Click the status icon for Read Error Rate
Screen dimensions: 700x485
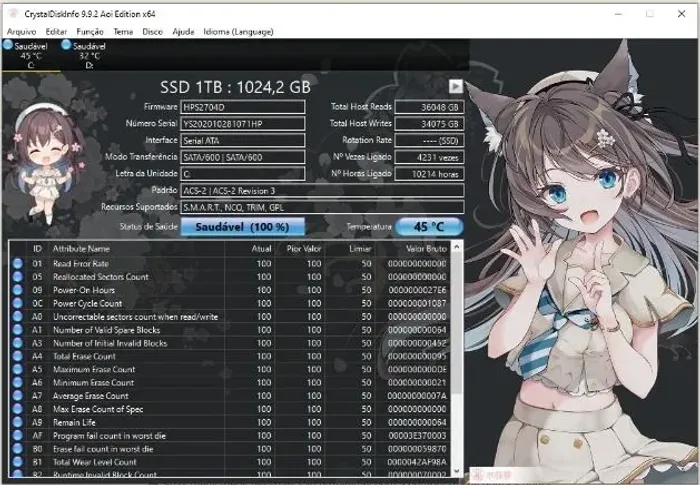[17, 263]
